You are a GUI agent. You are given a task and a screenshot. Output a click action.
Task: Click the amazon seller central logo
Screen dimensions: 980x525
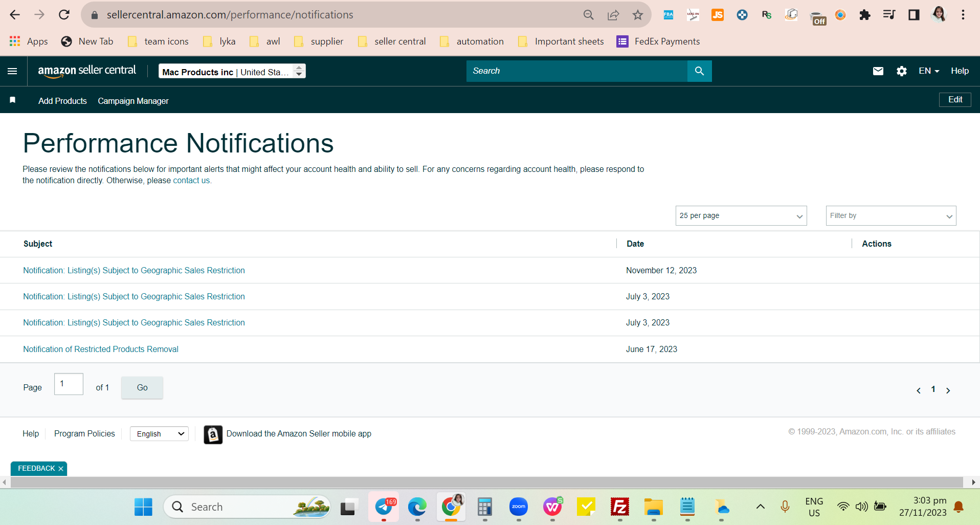coord(87,71)
